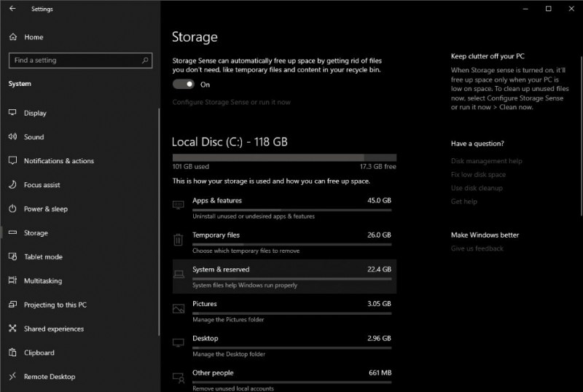Click the Power & sleep icon
This screenshot has width=583, height=392.
point(12,209)
